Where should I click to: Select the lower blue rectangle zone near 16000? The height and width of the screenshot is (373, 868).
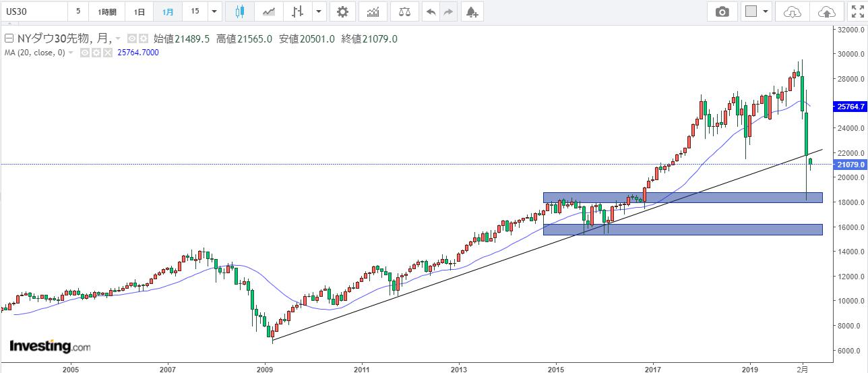click(683, 229)
